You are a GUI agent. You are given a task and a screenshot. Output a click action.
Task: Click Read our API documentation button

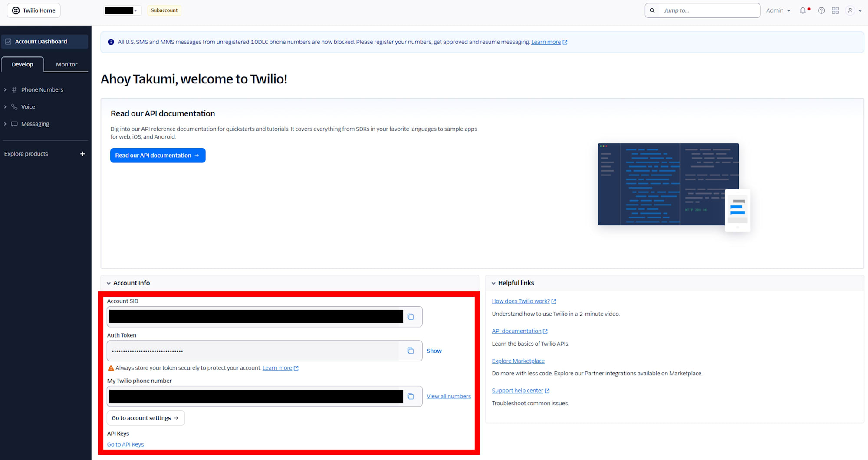[158, 156]
